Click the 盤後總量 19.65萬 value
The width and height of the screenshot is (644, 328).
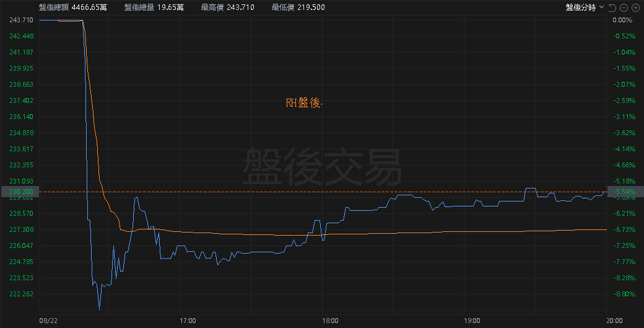154,7
